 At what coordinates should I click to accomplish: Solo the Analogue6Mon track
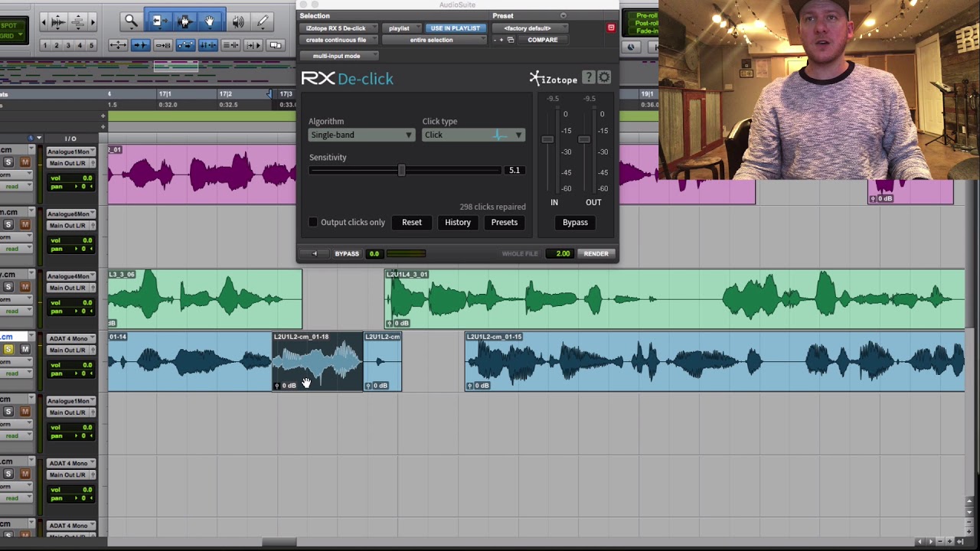coord(8,224)
